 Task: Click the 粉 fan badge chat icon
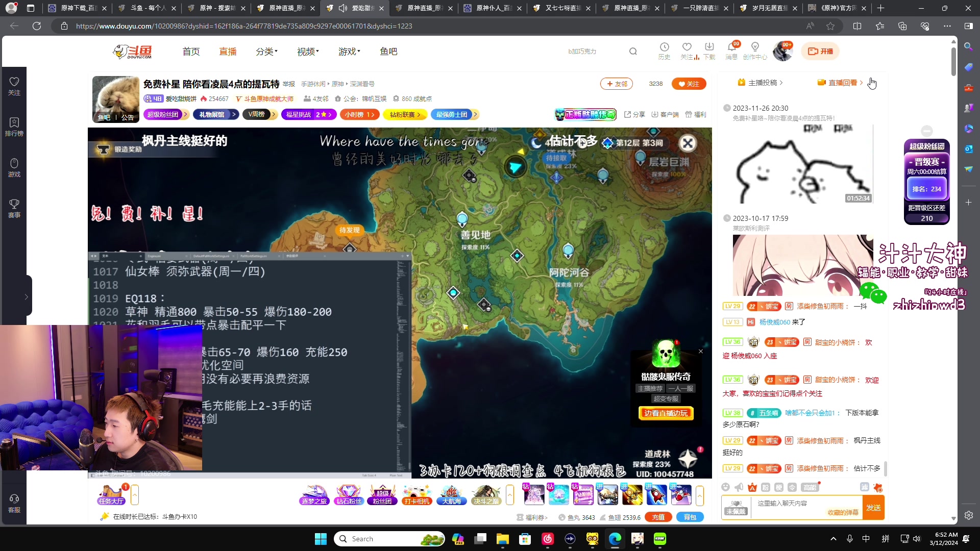tap(765, 487)
